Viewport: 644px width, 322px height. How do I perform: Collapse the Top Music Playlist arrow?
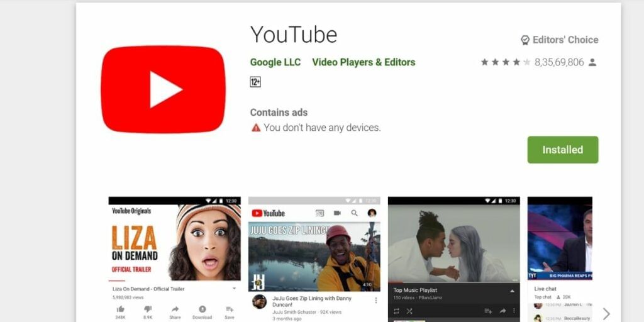tap(512, 291)
